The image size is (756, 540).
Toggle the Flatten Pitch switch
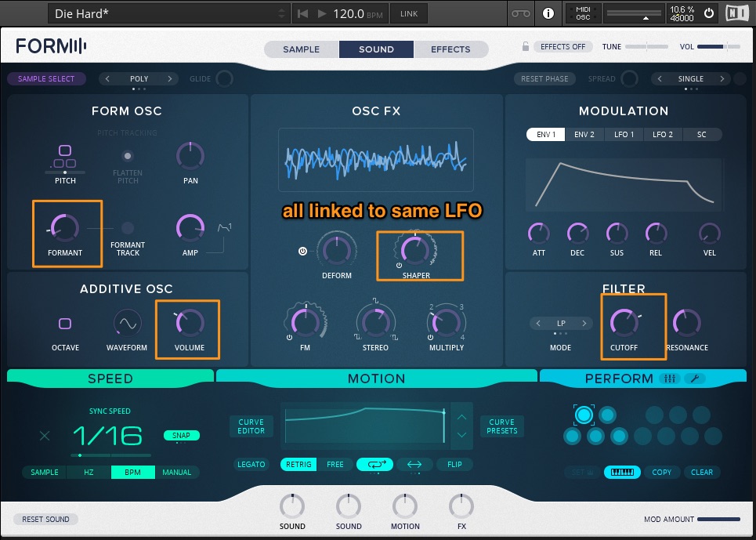click(127, 156)
